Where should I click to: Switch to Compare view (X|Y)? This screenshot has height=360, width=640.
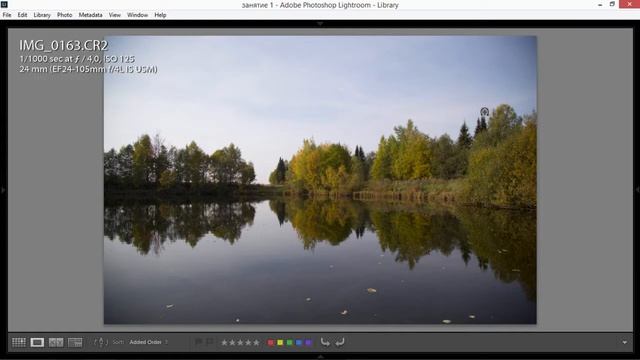56,342
